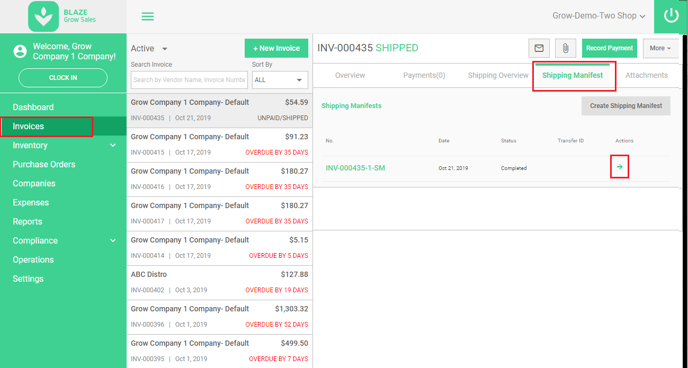Viewport: 688px width, 368px height.
Task: Click the paperclip attachment icon
Action: 565,48
